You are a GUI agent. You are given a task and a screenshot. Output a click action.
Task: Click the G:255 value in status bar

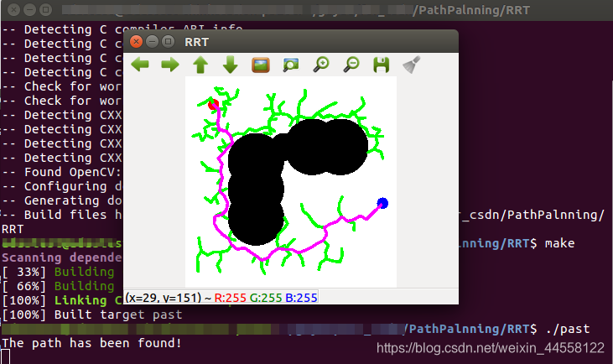(x=266, y=298)
